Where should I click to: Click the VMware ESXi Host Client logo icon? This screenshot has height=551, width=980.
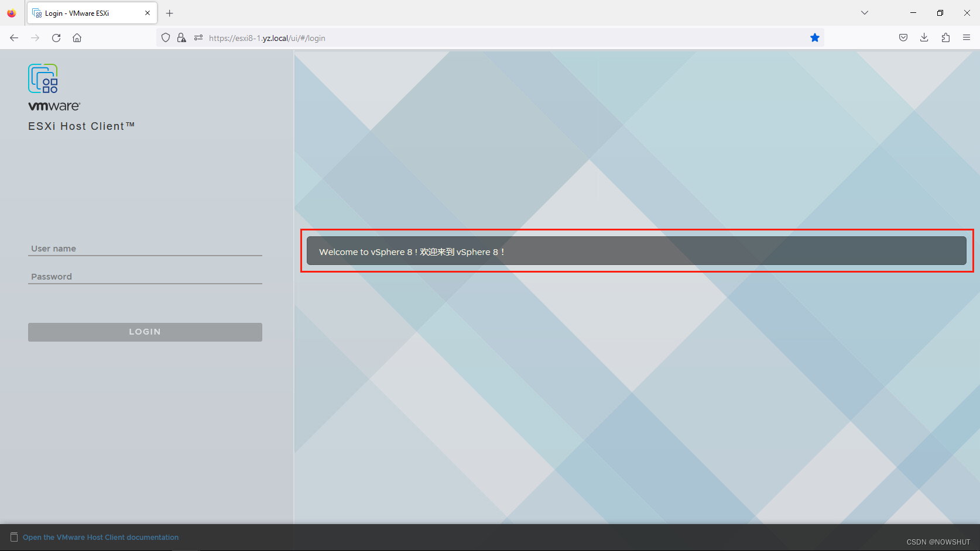(43, 78)
